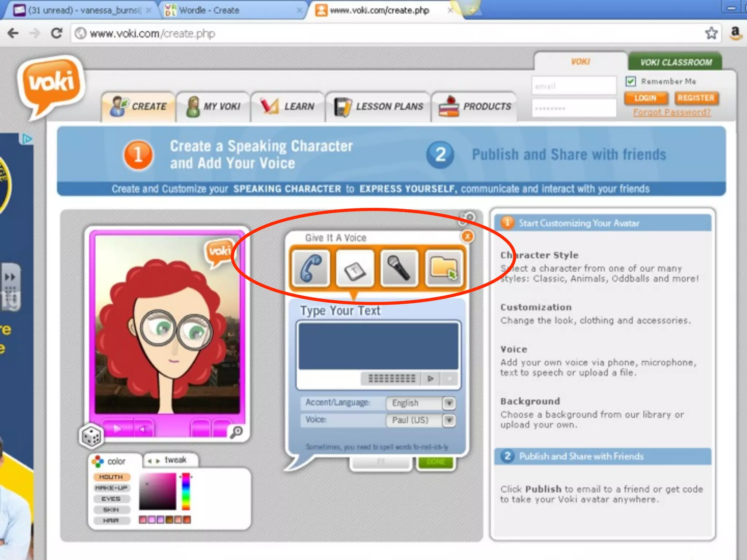This screenshot has height=560, width=747.
Task: Open the upload audio file folder icon
Action: [444, 268]
